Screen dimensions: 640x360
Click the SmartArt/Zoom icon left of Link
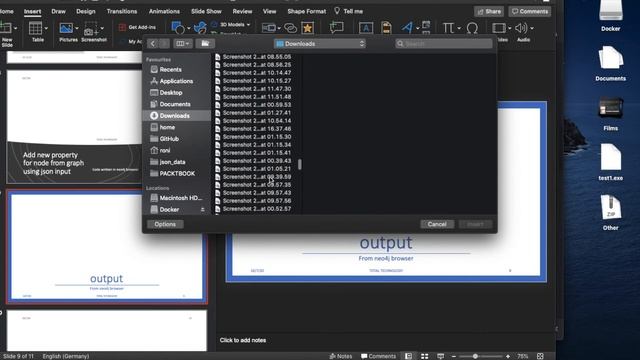[269, 28]
